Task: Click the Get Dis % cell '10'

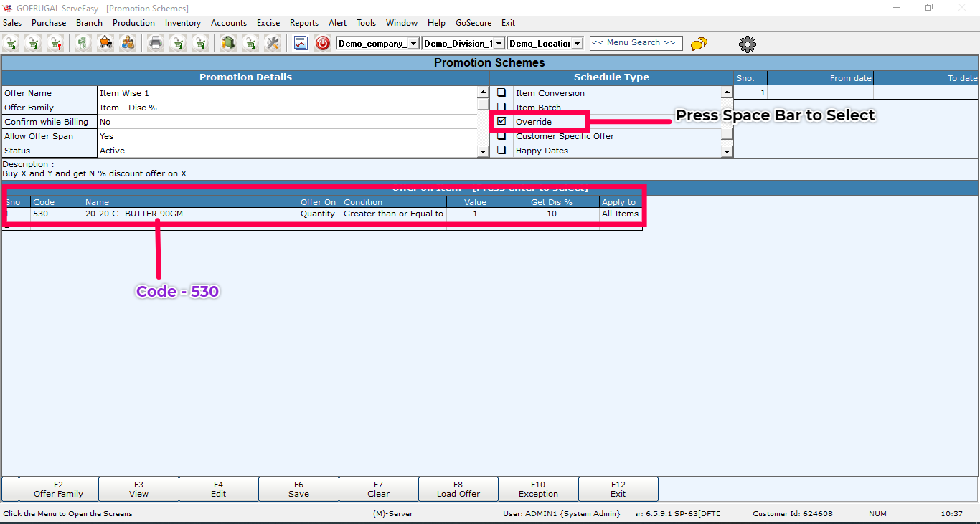Action: 552,214
